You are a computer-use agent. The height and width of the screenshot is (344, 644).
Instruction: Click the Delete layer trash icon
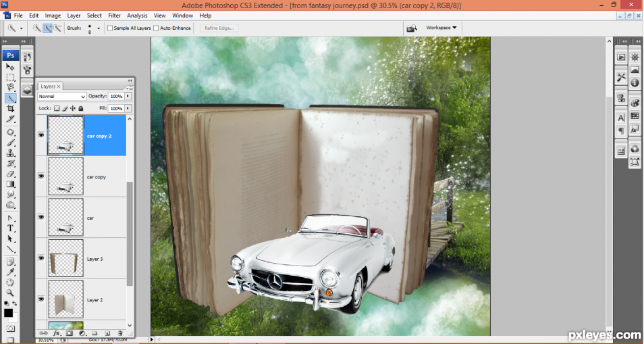120,333
